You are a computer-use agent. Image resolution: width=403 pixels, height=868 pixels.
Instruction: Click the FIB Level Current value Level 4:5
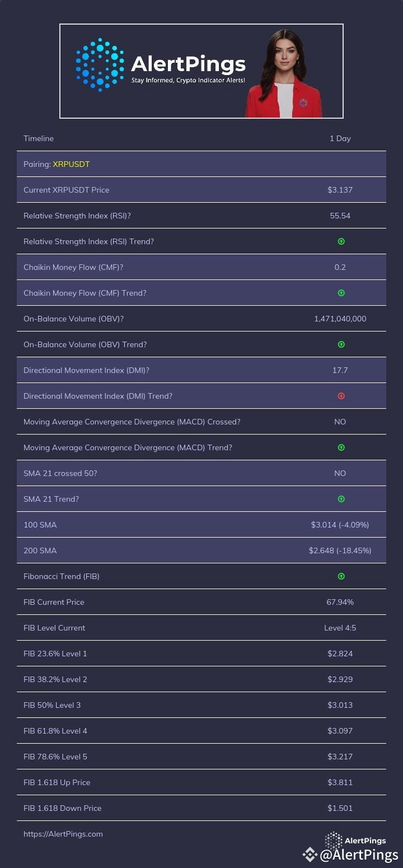tap(340, 628)
